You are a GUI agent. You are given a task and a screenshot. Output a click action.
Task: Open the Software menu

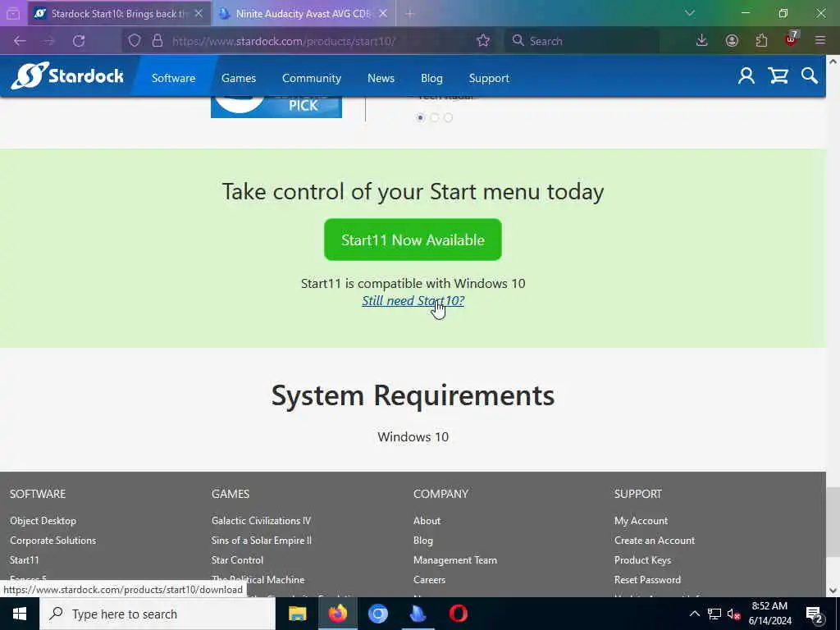174,78
